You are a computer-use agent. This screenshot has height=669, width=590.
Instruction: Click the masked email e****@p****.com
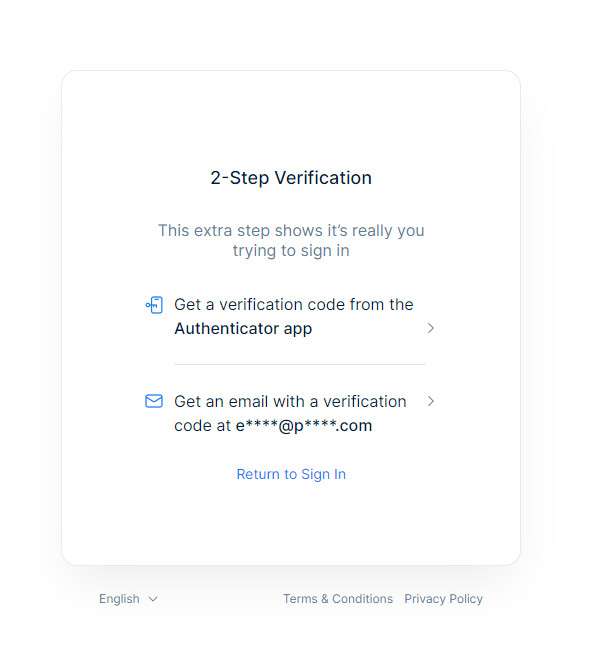tap(304, 426)
